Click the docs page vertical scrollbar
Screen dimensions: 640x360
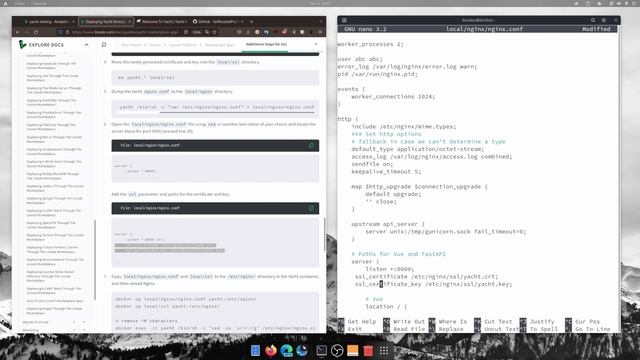point(324,234)
